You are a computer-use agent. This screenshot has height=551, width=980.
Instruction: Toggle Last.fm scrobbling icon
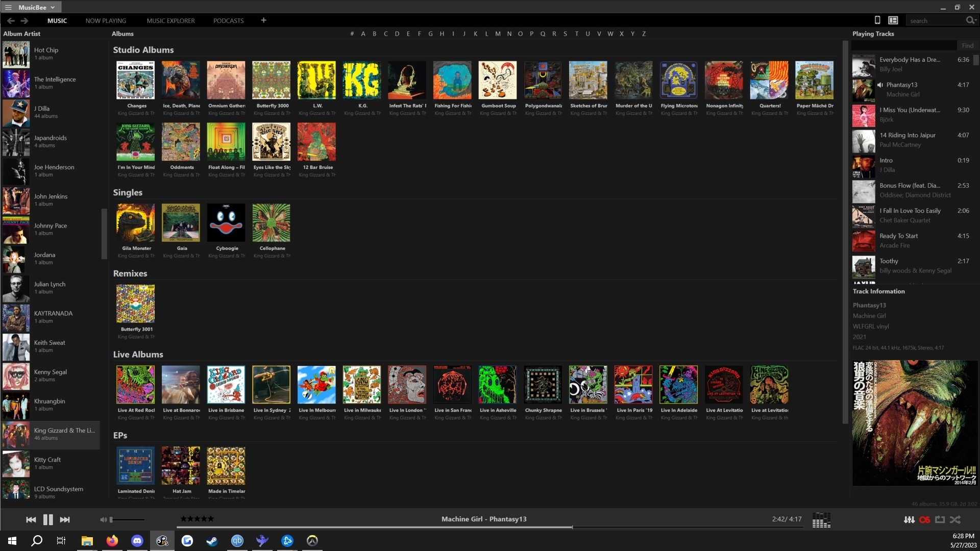pyautogui.click(x=924, y=520)
